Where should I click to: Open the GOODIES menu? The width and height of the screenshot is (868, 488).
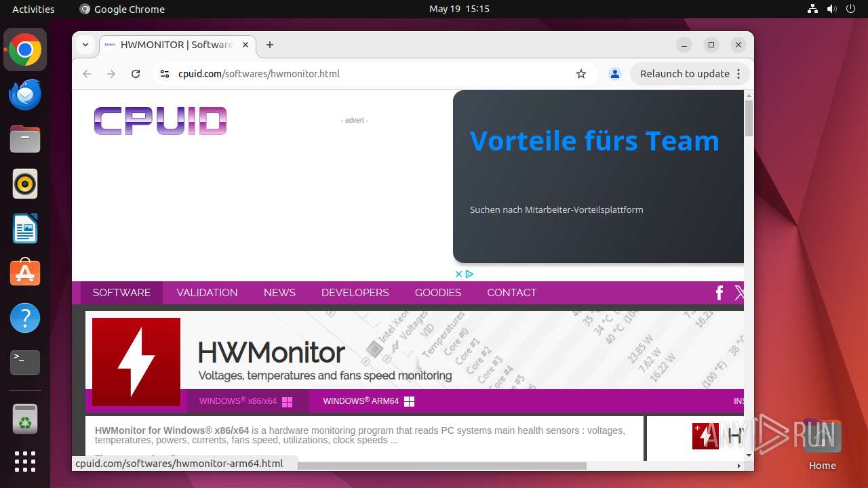coord(438,293)
